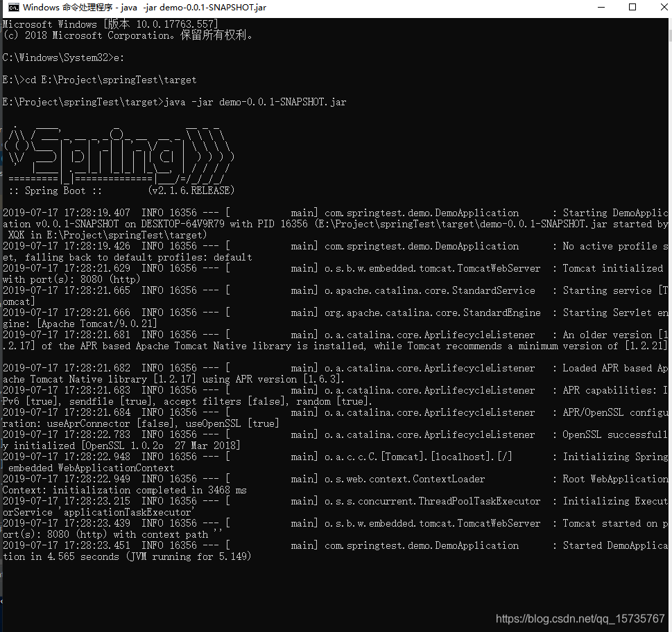Click '8080 (http) with context path' line
The width and height of the screenshot is (672, 632).
coord(128,535)
